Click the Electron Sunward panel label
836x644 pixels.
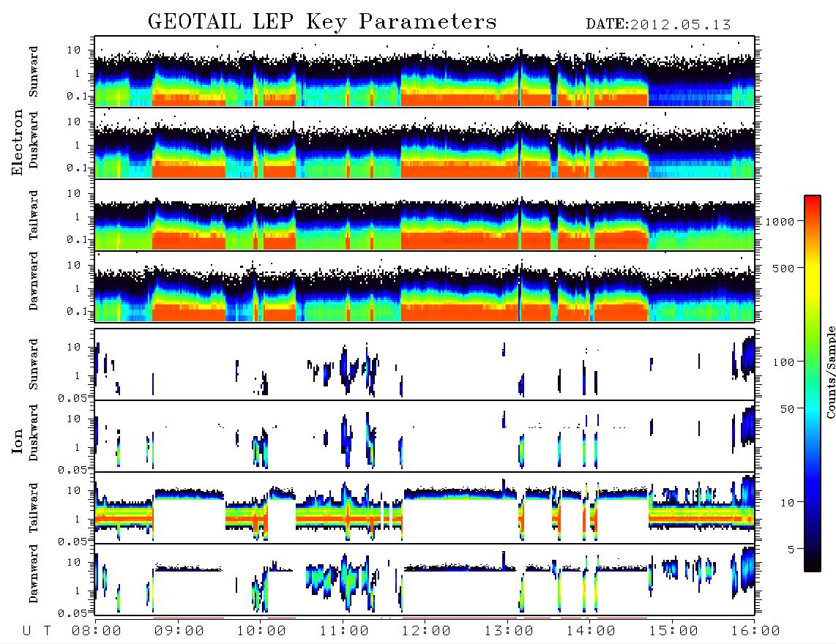(34, 72)
